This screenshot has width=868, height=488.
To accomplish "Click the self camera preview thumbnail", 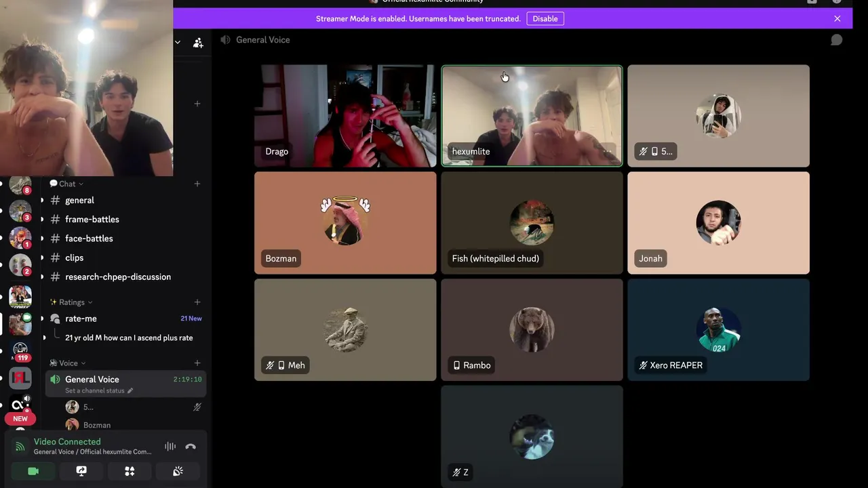I will tap(86, 88).
